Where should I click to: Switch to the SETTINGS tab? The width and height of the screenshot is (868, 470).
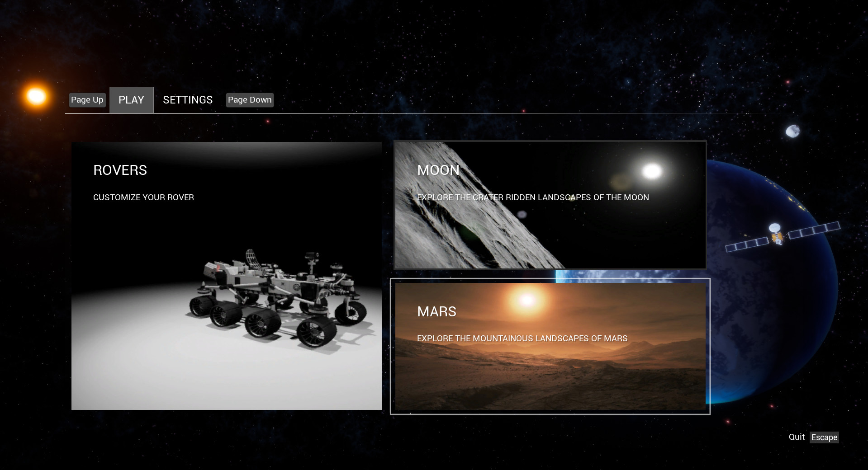[188, 100]
